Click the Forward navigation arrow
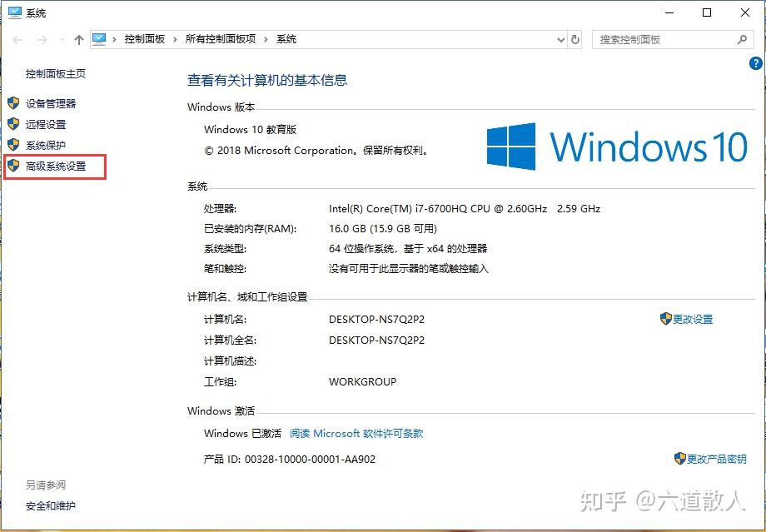 click(x=42, y=40)
